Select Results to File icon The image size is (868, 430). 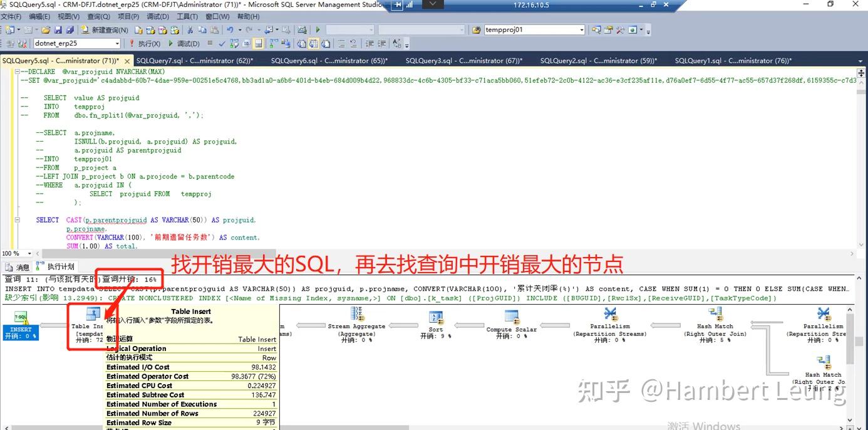point(326,43)
